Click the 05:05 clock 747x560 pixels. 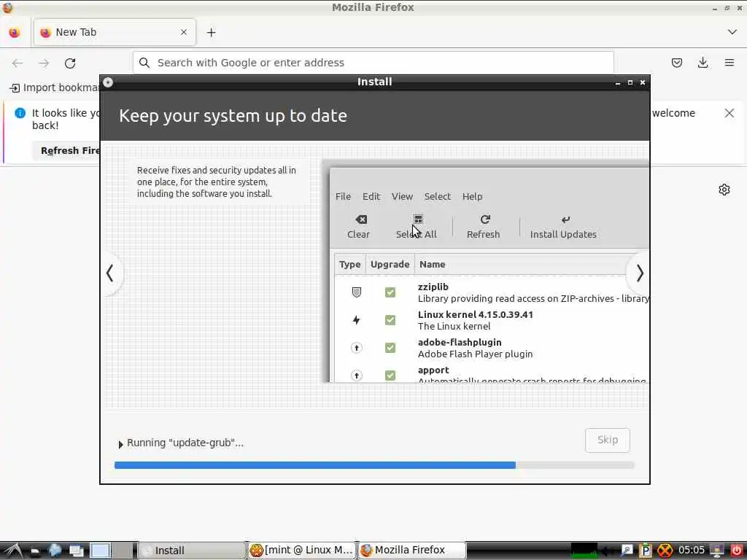point(691,551)
